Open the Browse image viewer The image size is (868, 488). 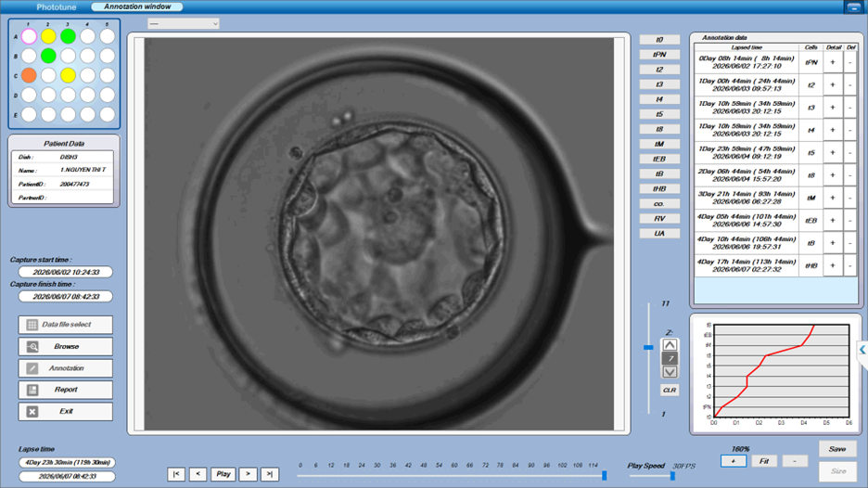65,346
